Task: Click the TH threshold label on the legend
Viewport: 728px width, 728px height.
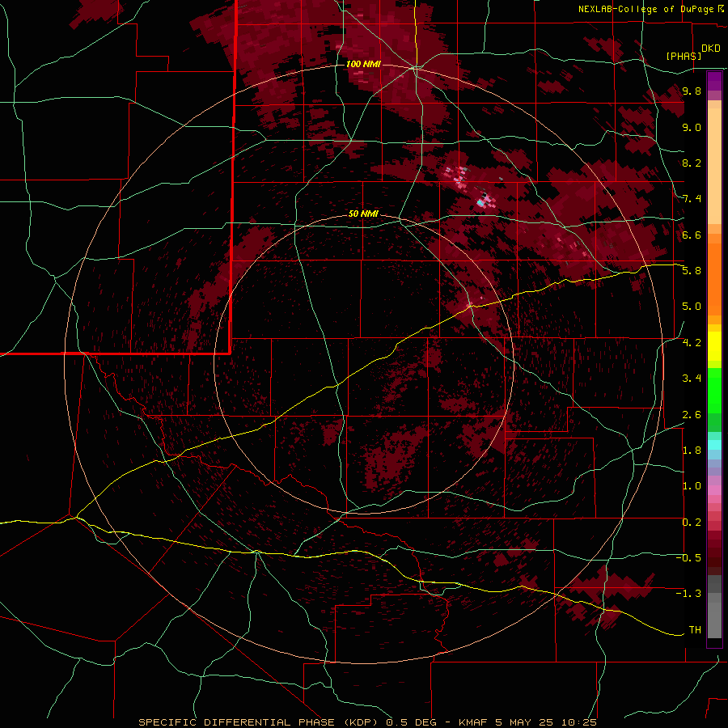Action: [695, 629]
